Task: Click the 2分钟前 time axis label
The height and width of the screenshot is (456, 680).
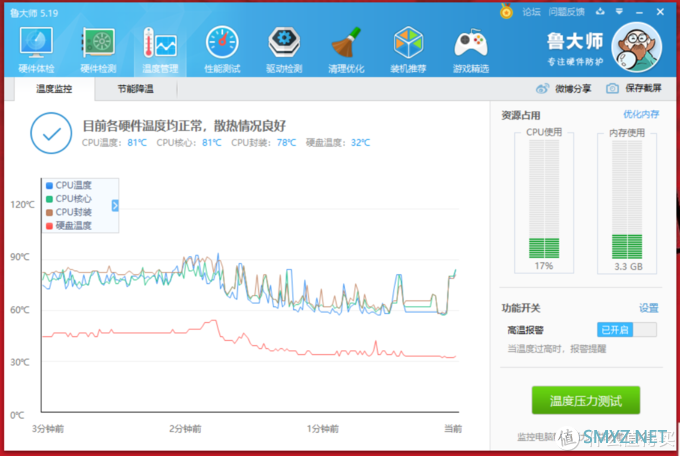Action: click(x=185, y=429)
